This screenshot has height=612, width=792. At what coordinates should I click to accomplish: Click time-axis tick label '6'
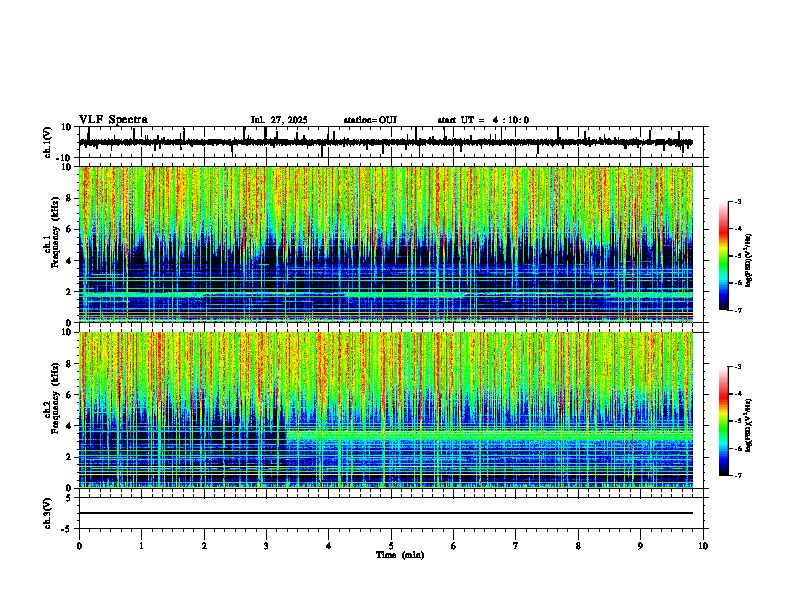(454, 546)
